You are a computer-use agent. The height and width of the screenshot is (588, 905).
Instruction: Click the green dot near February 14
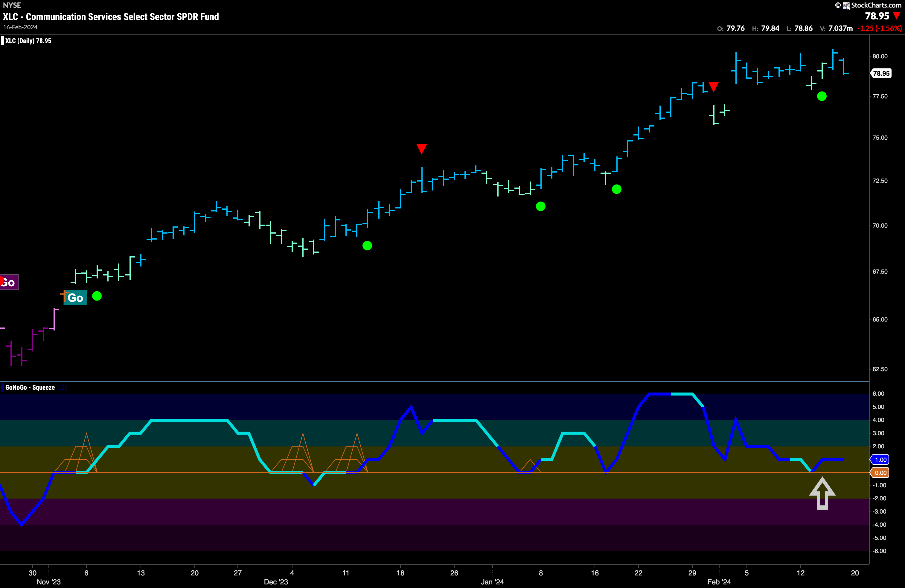[x=822, y=96]
